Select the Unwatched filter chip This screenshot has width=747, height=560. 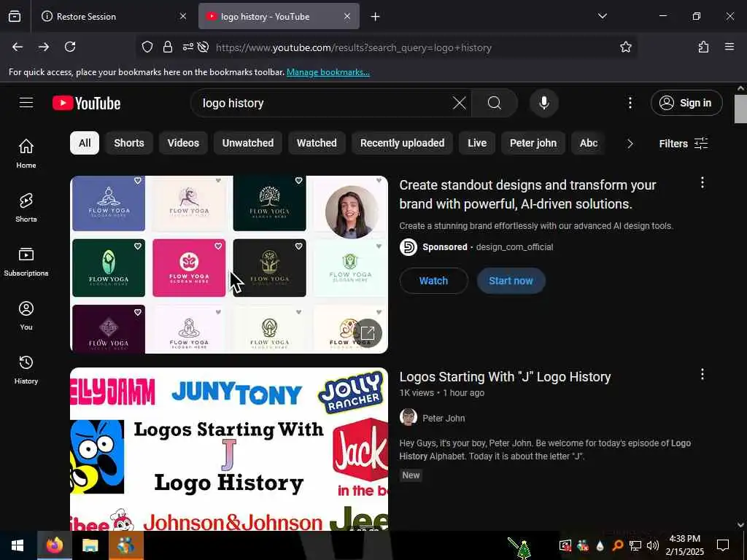(248, 143)
